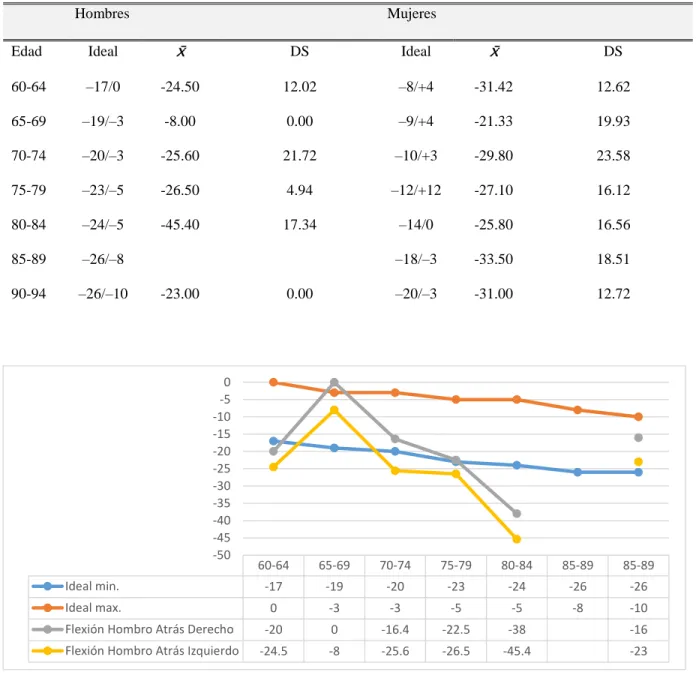Click y-axis label '-25'

[221, 469]
